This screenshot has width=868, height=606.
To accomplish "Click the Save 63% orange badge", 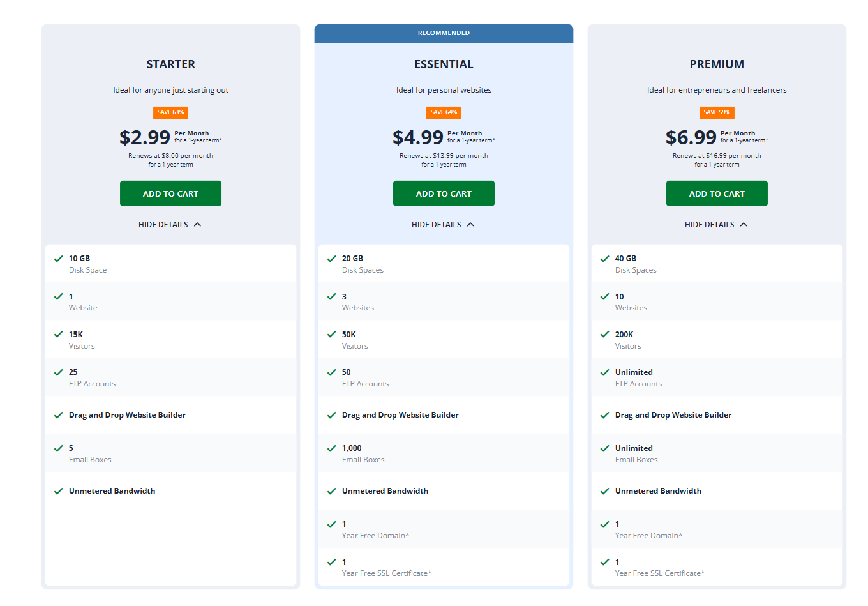I will click(x=170, y=112).
